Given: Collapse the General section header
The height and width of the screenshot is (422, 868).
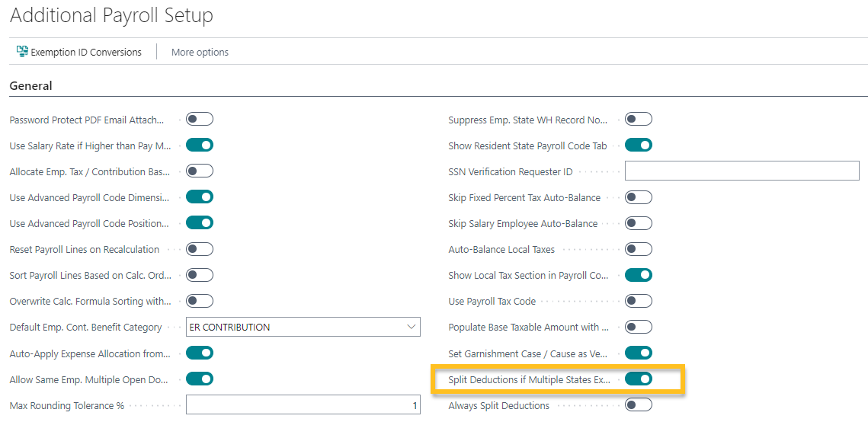Looking at the screenshot, I should click(x=31, y=86).
